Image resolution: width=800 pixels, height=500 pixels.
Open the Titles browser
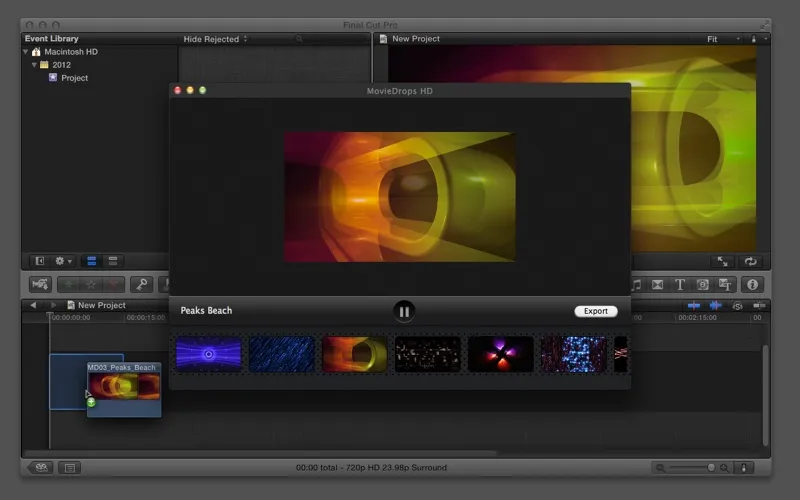[680, 285]
